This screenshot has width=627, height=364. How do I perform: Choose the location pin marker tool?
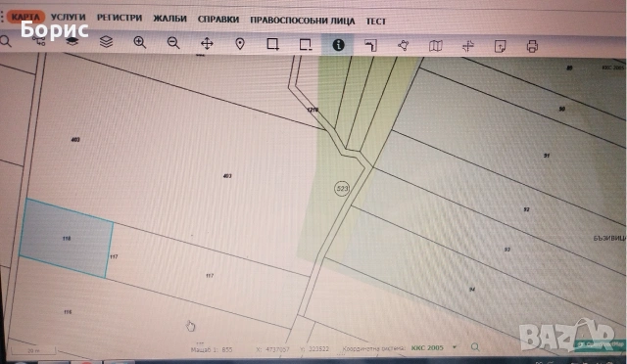click(x=240, y=44)
